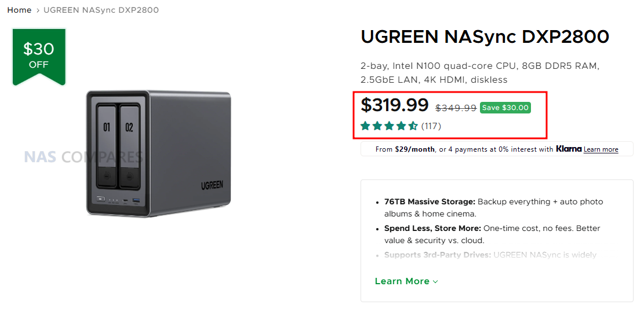Viewport: 644px width, 312px height.
Task: Click the first star in the rating
Action: pyautogui.click(x=365, y=126)
